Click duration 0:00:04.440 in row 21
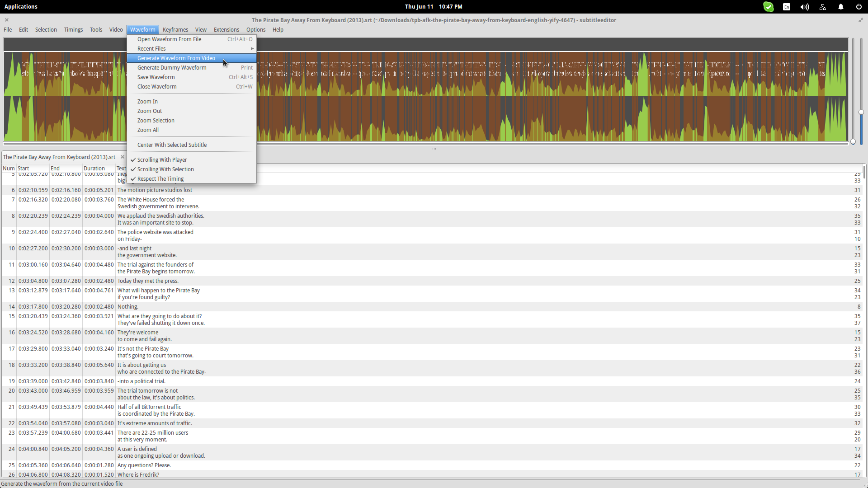This screenshot has height=488, width=868. [x=99, y=407]
